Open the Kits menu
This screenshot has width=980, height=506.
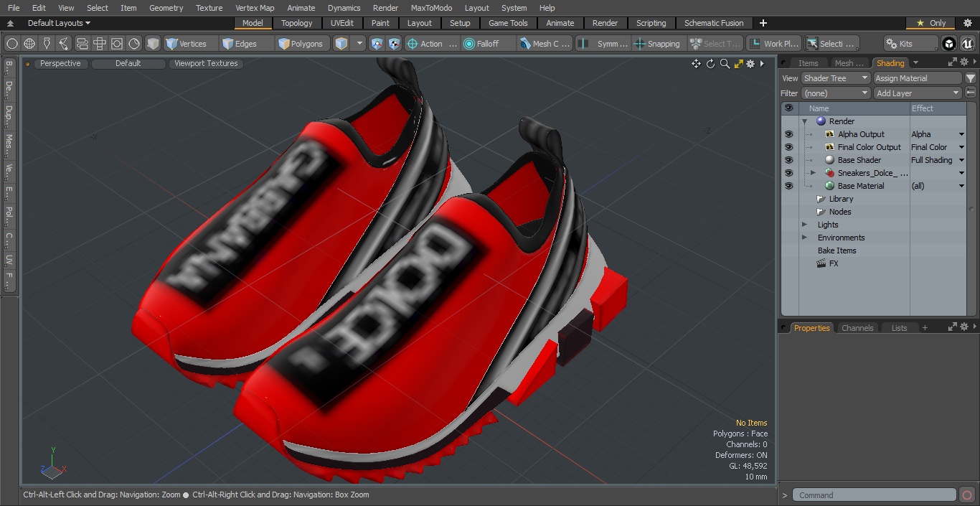(x=911, y=44)
